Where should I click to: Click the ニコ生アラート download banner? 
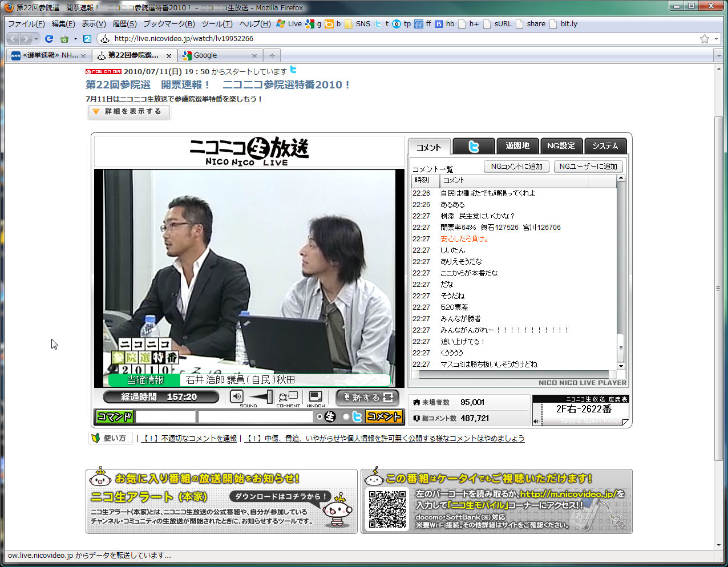[221, 501]
